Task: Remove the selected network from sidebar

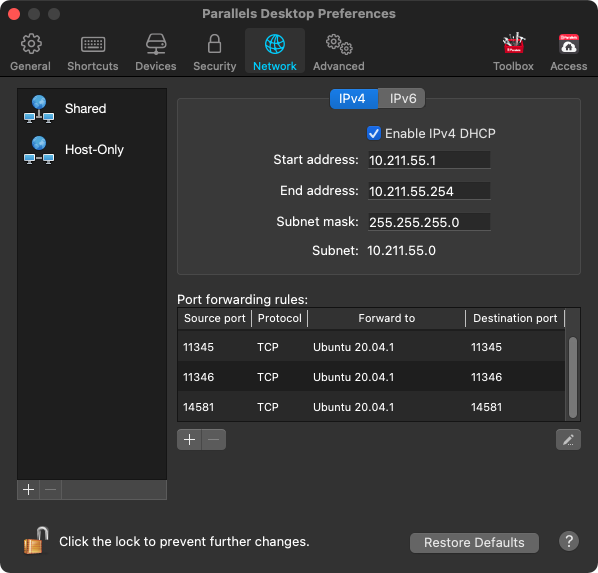Action: 50,489
